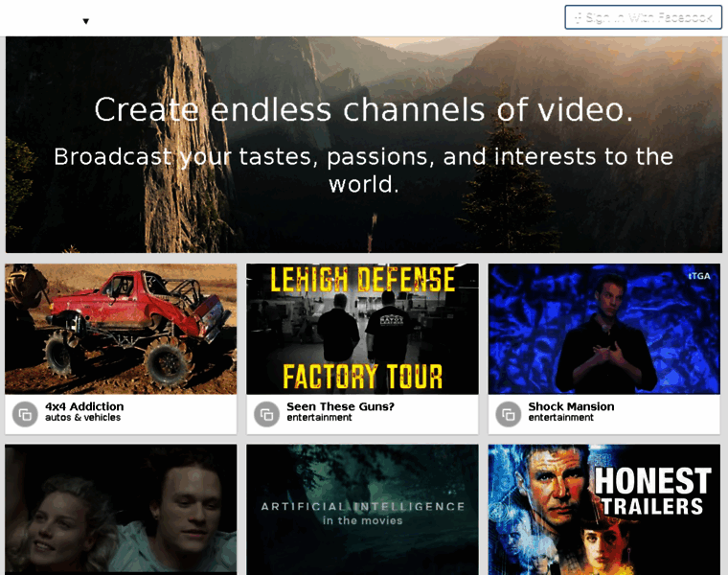Screen dimensions: 728x575
Task: Click the 'Broadcast your tastes, passions' subtitle
Action: pos(364,170)
